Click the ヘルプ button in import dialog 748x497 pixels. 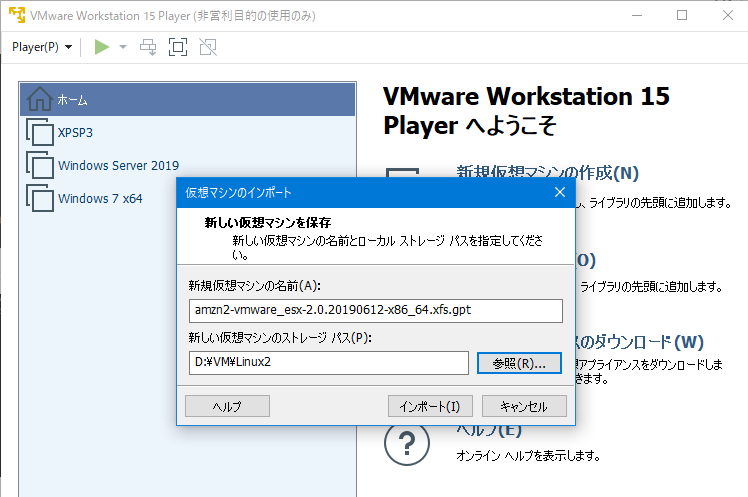(227, 406)
